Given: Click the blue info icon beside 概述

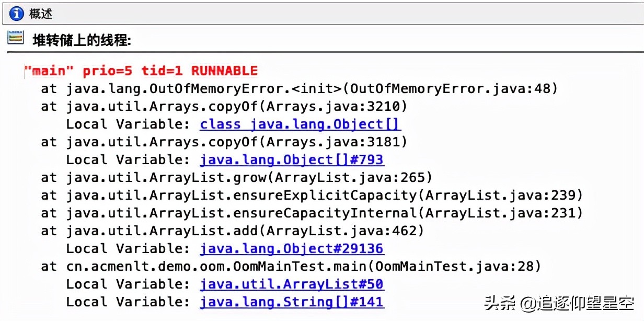Looking at the screenshot, I should point(17,14).
